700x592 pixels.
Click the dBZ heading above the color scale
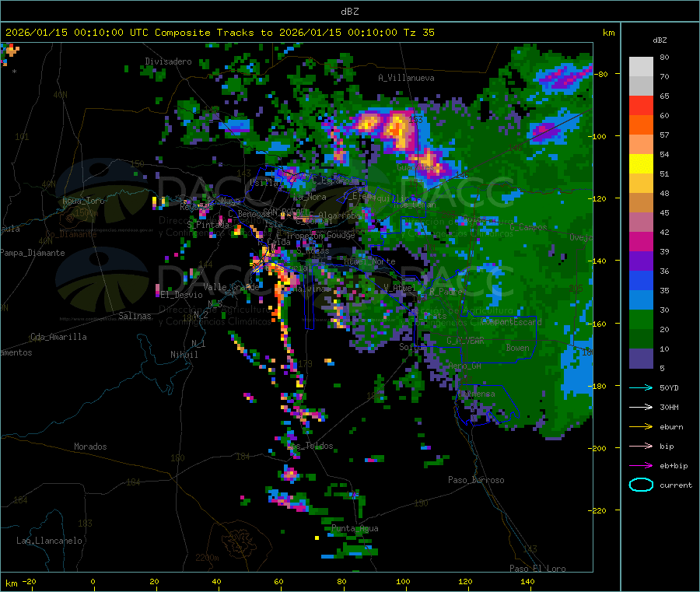click(x=660, y=40)
